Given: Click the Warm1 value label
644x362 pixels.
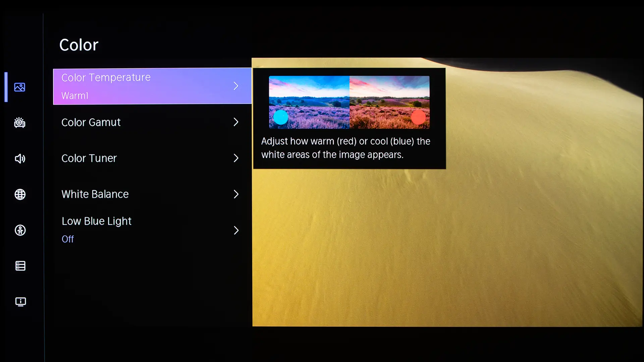Looking at the screenshot, I should coord(75,96).
